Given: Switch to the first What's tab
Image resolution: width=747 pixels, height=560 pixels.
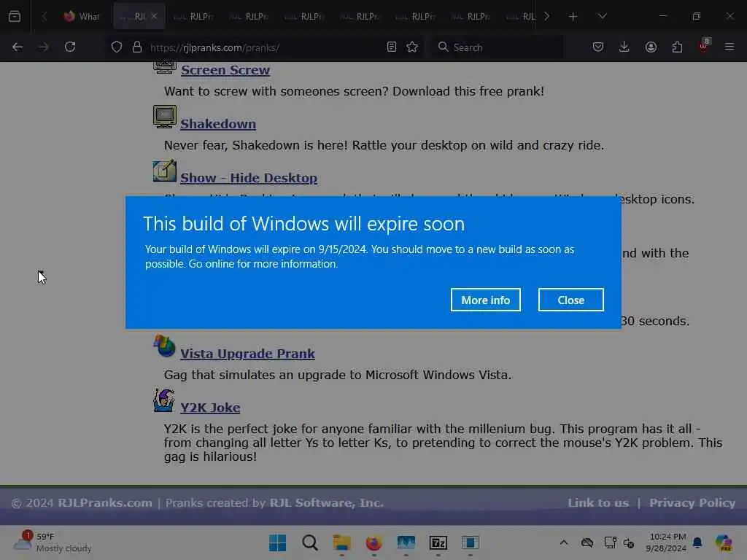Looking at the screenshot, I should pos(82,17).
